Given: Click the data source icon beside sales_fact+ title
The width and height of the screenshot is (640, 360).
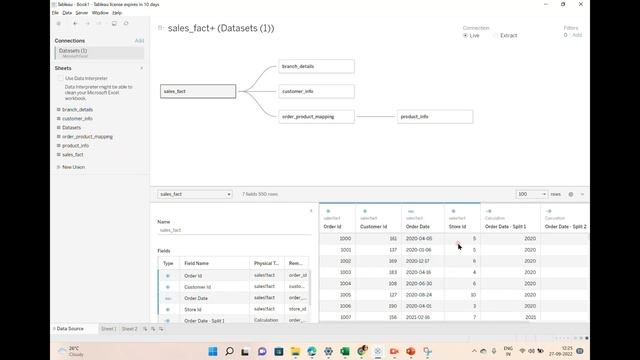Looking at the screenshot, I should click(x=160, y=28).
